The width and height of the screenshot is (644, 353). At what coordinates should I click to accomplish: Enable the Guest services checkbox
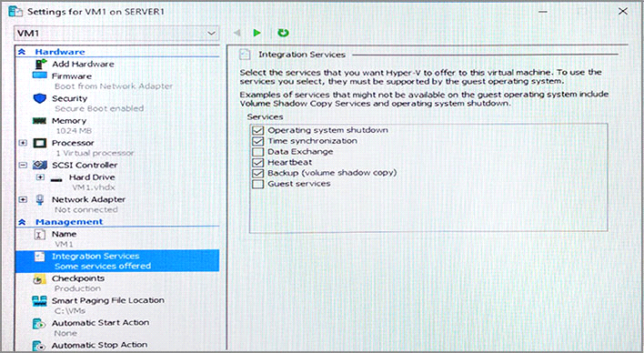pos(258,184)
